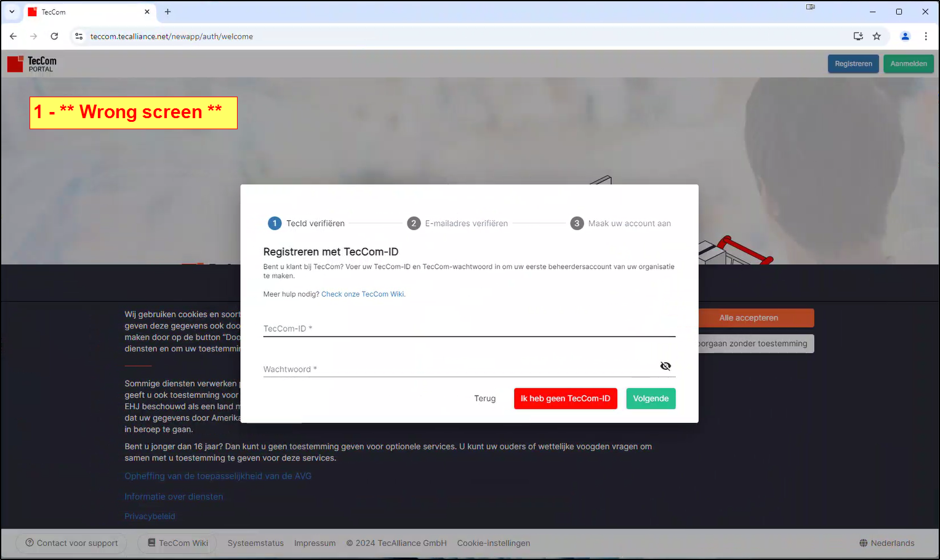Click the Volgende button
The image size is (940, 560).
click(x=651, y=399)
